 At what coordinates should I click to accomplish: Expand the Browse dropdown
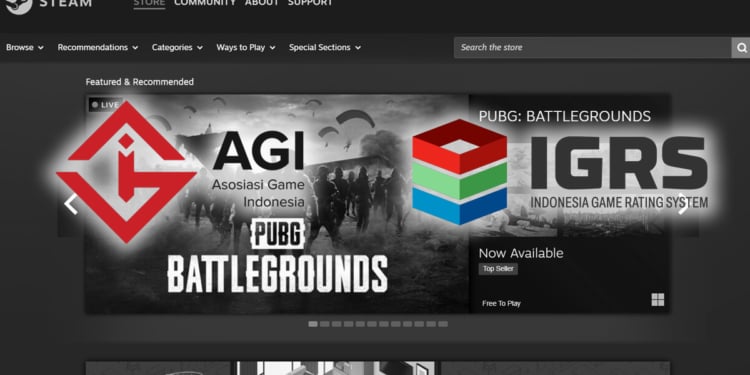25,47
